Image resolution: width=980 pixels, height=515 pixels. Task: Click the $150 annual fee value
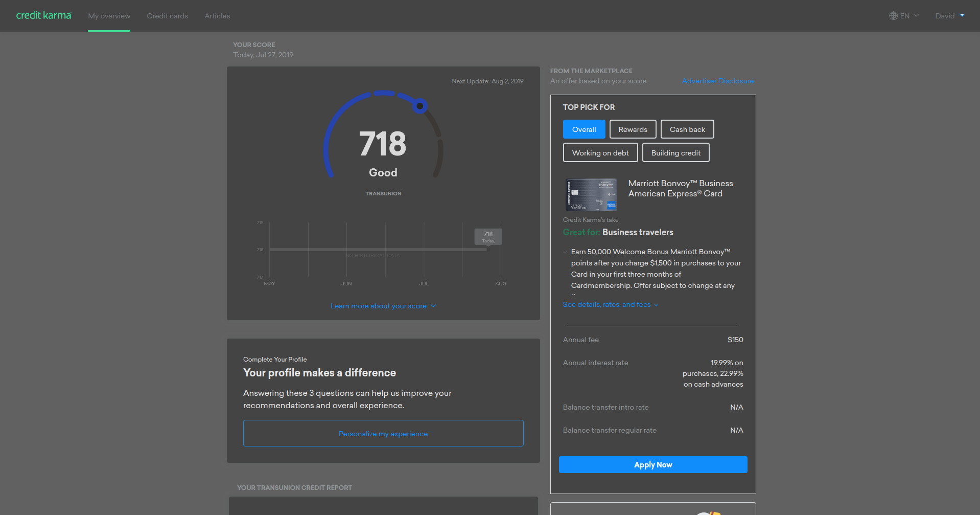click(x=735, y=340)
